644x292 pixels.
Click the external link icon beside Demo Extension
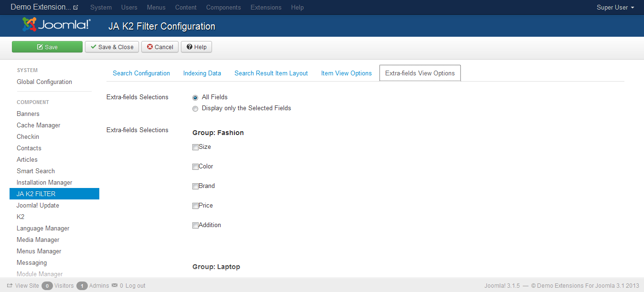tap(75, 8)
